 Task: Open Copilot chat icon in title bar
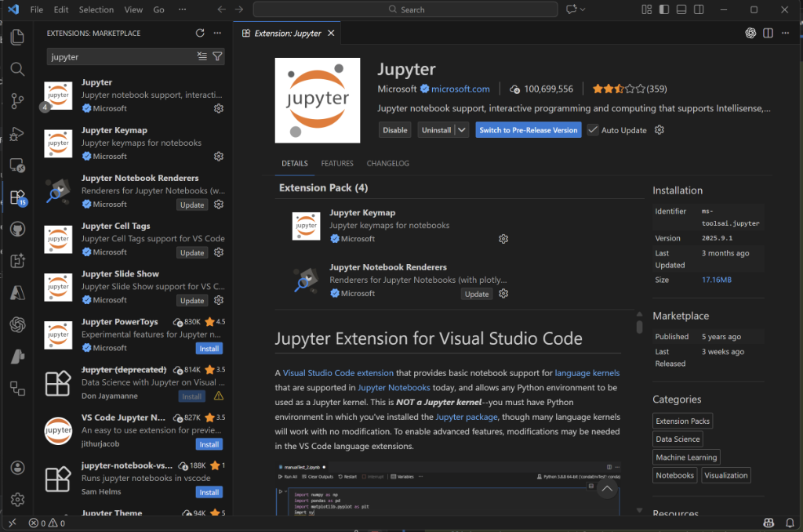tap(572, 9)
